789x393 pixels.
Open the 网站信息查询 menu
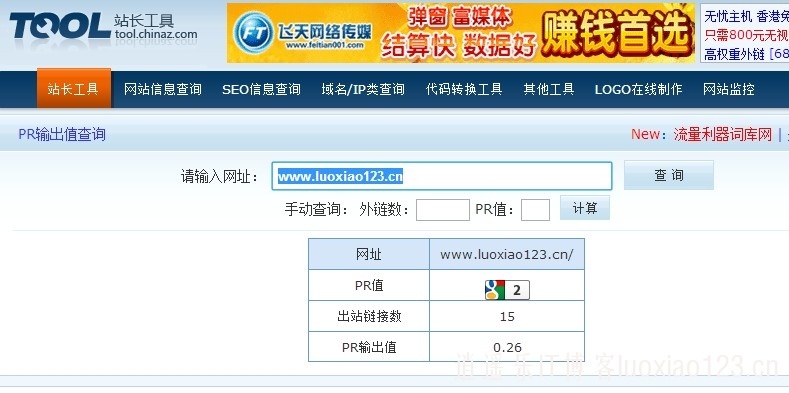(163, 90)
